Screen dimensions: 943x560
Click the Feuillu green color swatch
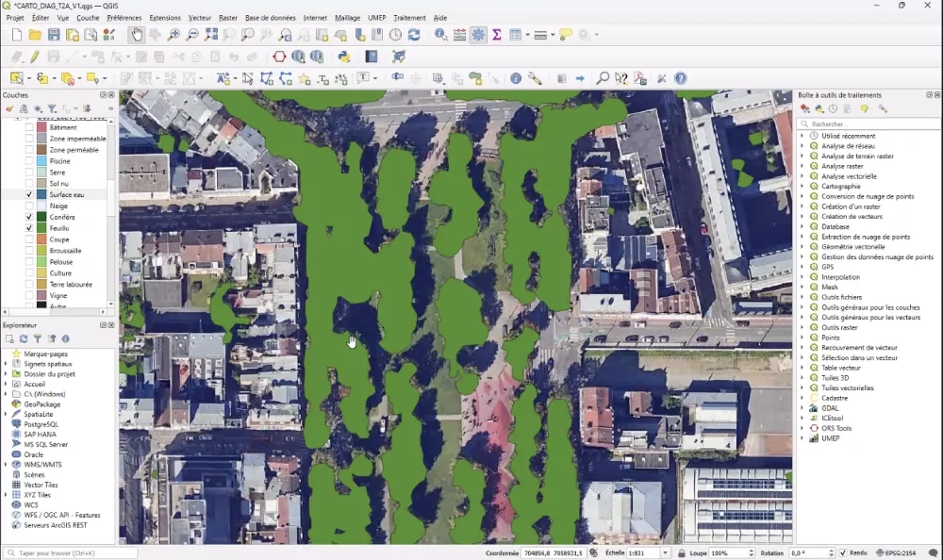(x=41, y=228)
